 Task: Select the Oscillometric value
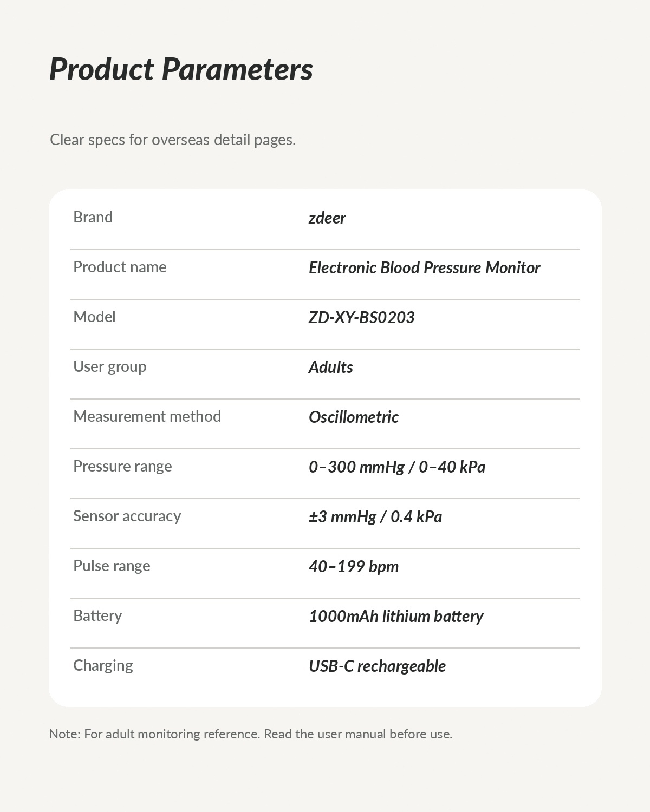pos(354,417)
